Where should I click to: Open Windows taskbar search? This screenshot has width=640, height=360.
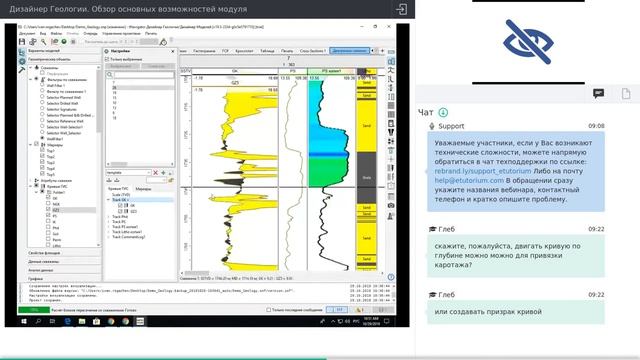(x=38, y=321)
